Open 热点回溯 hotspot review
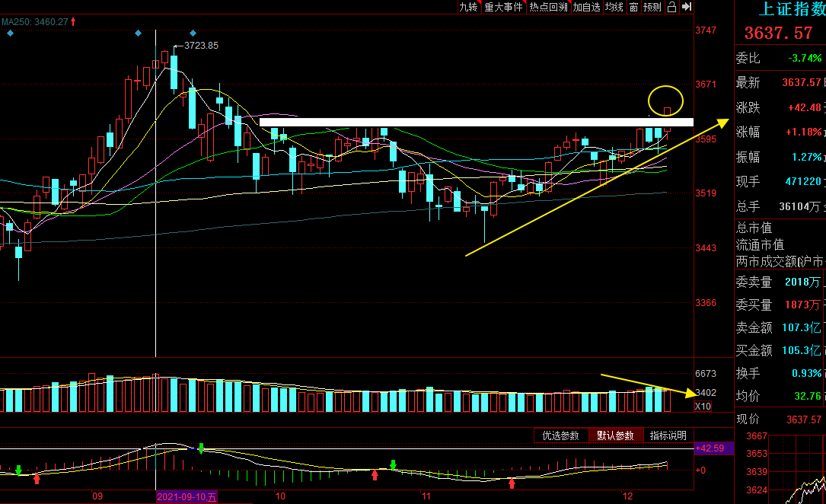The width and height of the screenshot is (826, 504). [x=548, y=7]
